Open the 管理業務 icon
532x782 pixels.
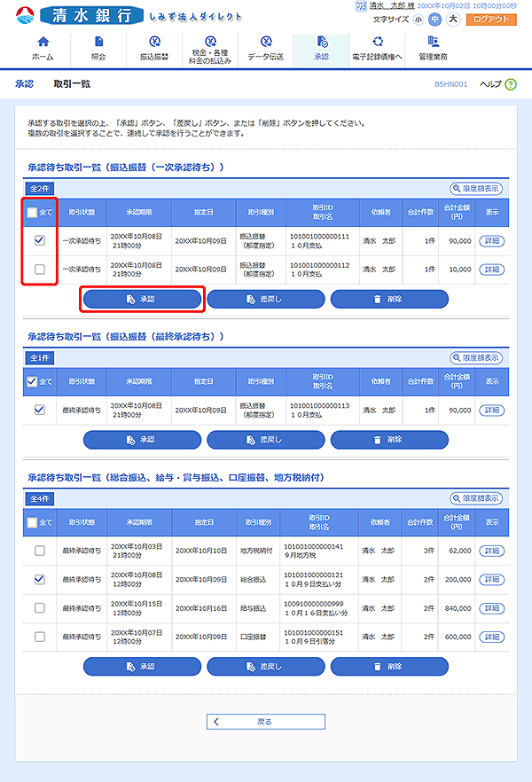coord(433,42)
